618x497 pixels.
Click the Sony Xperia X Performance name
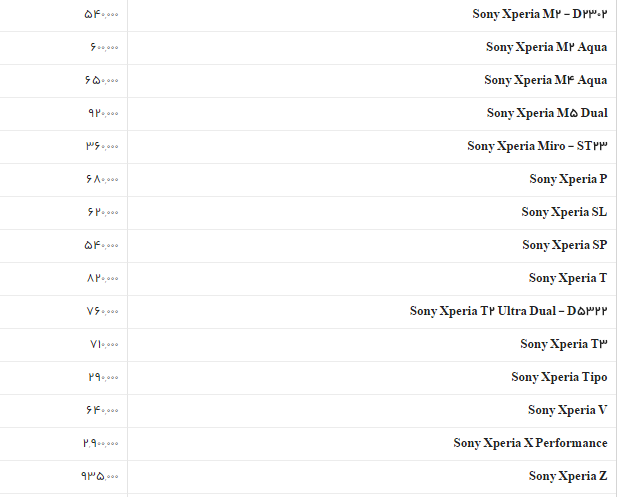pyautogui.click(x=530, y=443)
